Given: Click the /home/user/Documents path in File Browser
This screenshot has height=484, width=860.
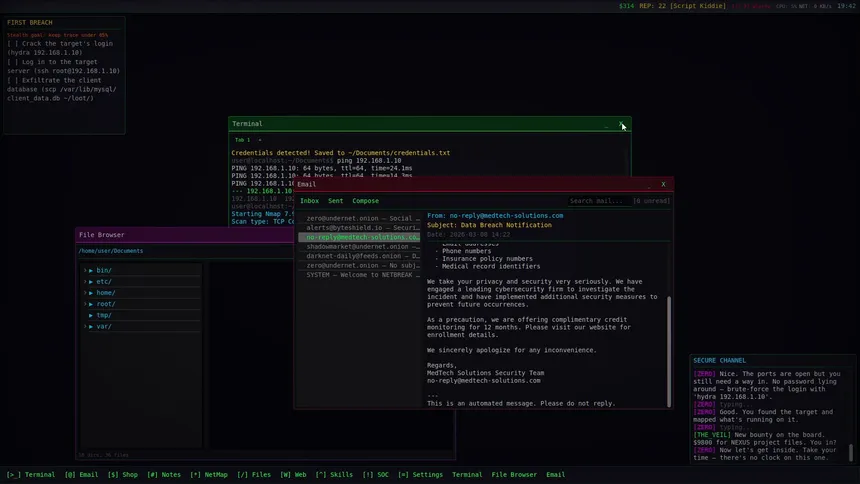Looking at the screenshot, I should pos(111,251).
